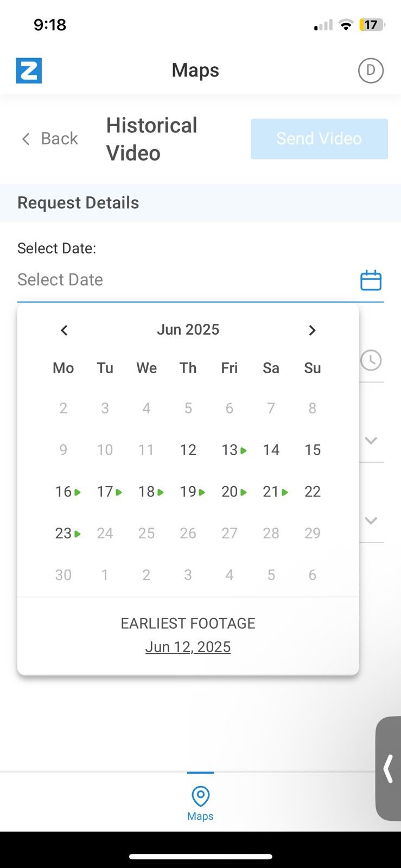Image resolution: width=401 pixels, height=868 pixels.
Task: Select June 12 on the calendar
Action: coord(188,450)
